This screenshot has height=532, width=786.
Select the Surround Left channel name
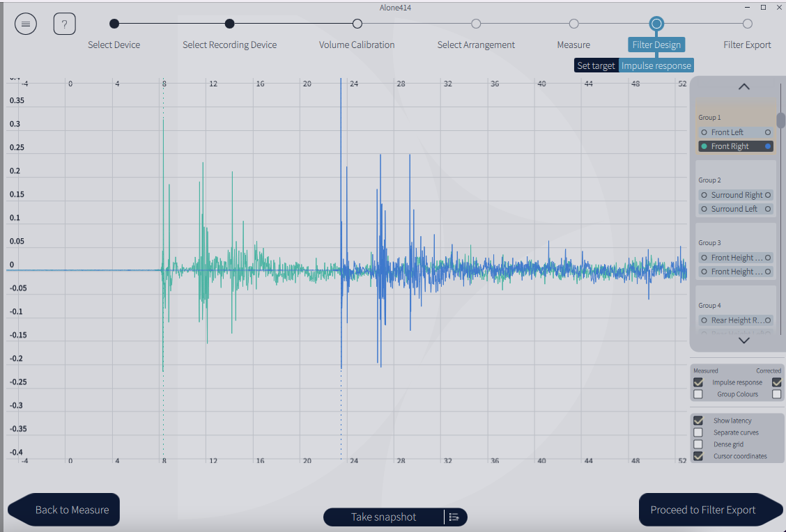tap(734, 209)
